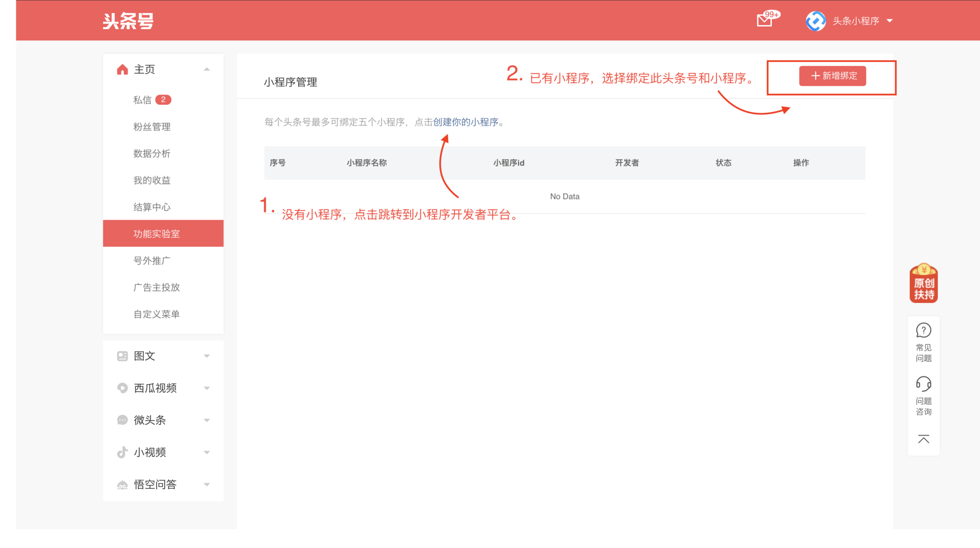Follow the 创建你的小程序 link
The width and height of the screenshot is (980, 548).
coord(465,122)
